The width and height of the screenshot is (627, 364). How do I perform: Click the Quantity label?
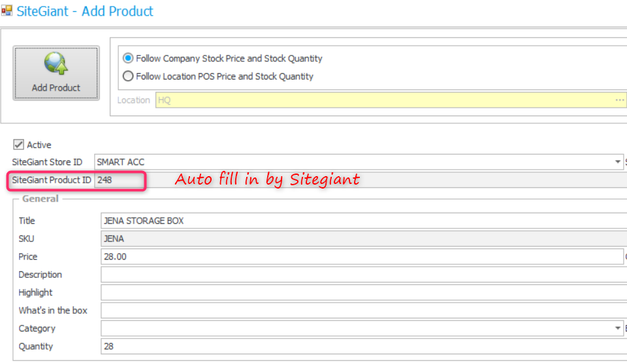(x=35, y=346)
